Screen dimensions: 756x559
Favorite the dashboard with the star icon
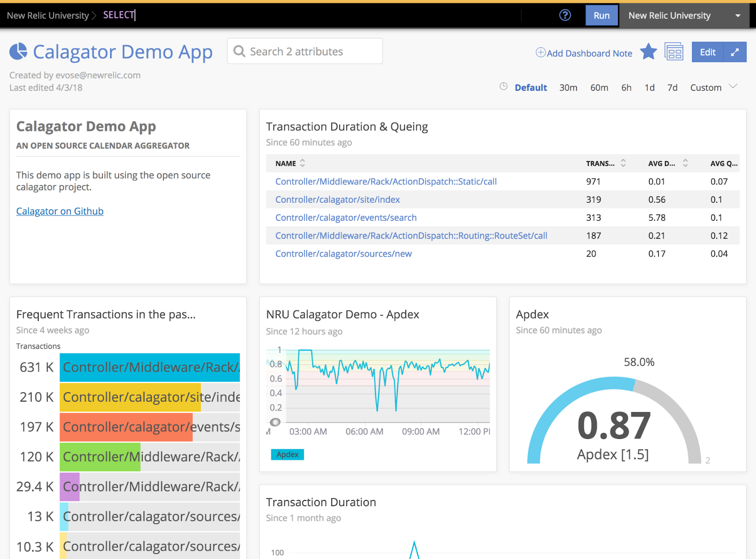[648, 52]
